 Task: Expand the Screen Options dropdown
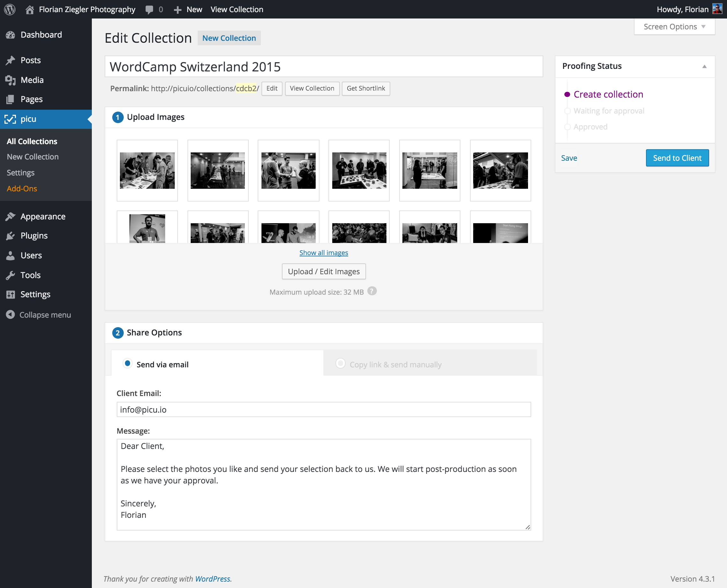[674, 26]
